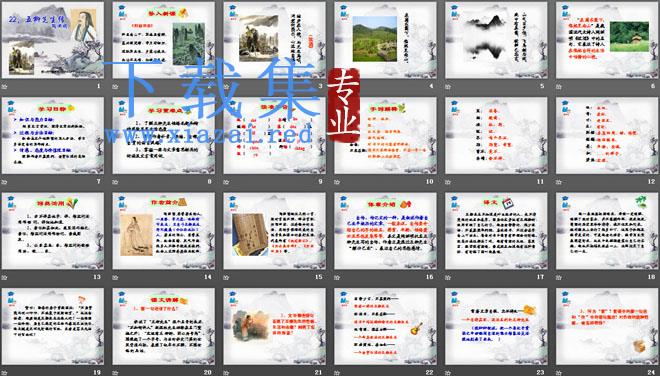Preview animations via star under slide 10
Viewport: 660px width, 376px height.
tap(337, 182)
